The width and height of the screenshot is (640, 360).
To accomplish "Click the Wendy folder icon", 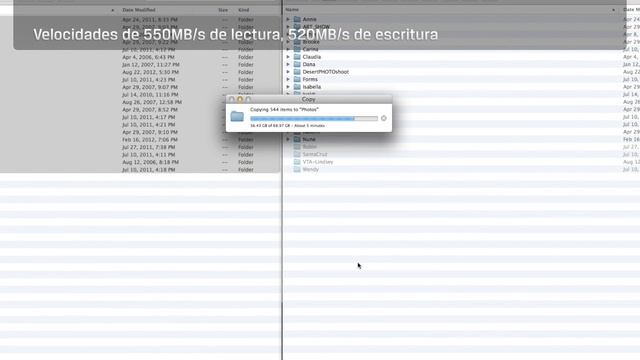I will point(297,169).
